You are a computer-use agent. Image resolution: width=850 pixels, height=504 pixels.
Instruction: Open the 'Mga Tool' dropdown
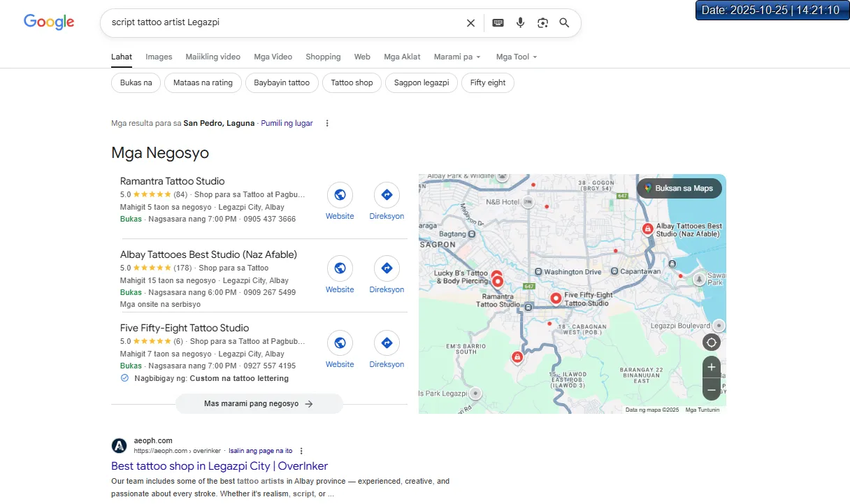517,57
